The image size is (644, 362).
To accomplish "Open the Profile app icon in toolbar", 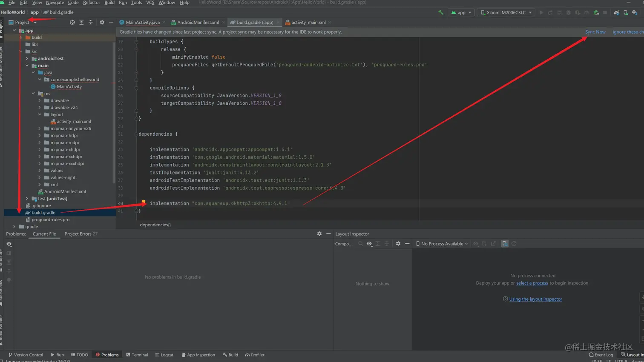I will point(586,12).
